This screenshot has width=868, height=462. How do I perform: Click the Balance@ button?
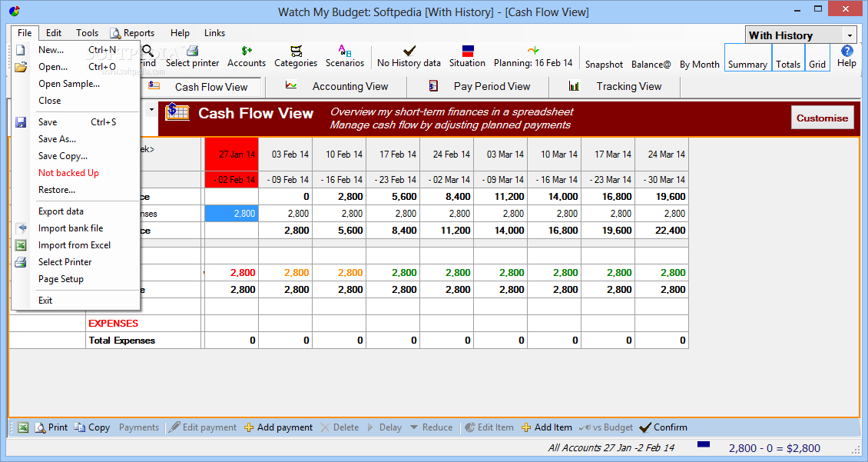click(651, 65)
